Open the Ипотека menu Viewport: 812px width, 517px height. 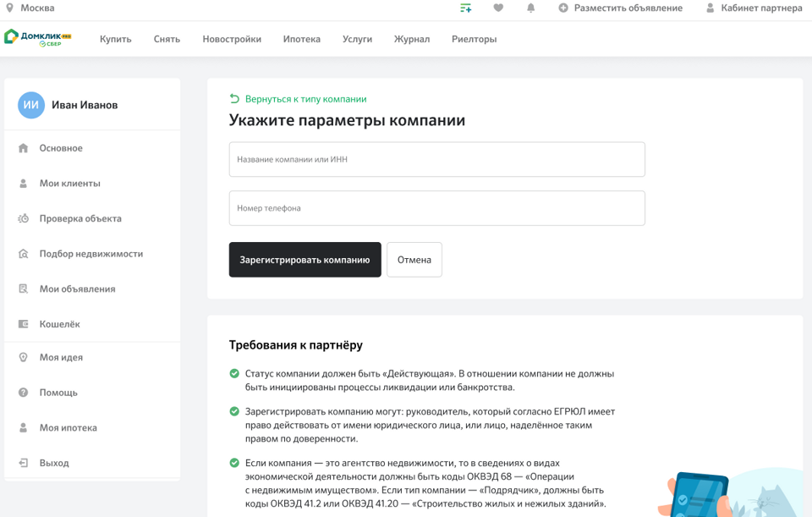click(x=301, y=39)
